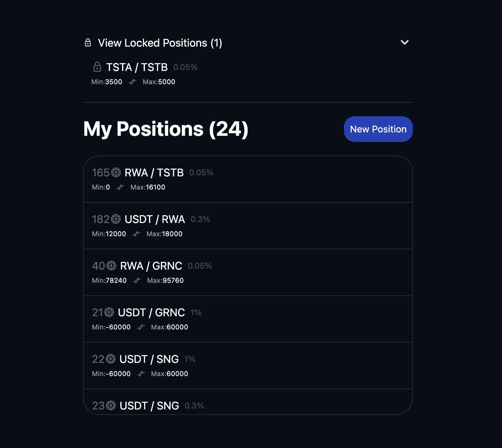The image size is (502, 448).
Task: Click the token icon beside position 21
Action: point(109,313)
